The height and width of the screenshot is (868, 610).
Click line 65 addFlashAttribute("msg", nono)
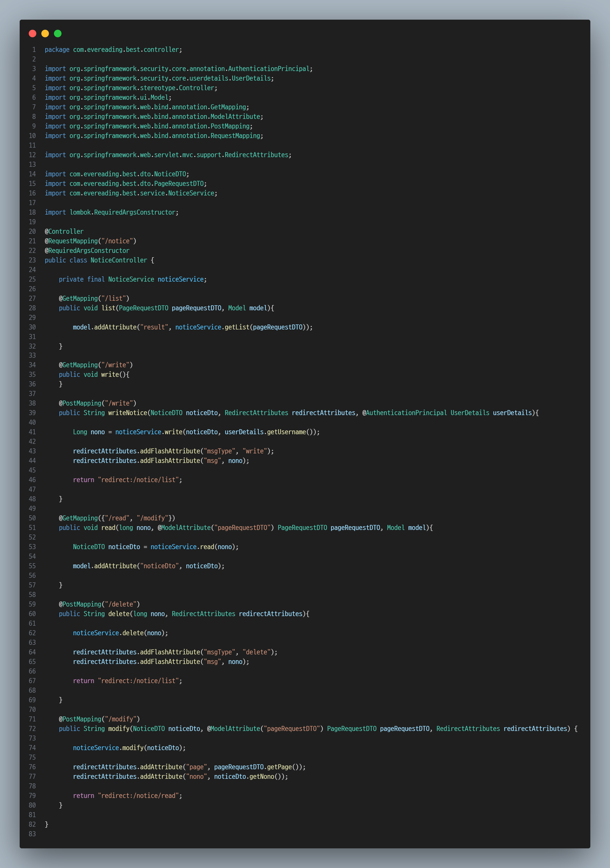point(161,662)
